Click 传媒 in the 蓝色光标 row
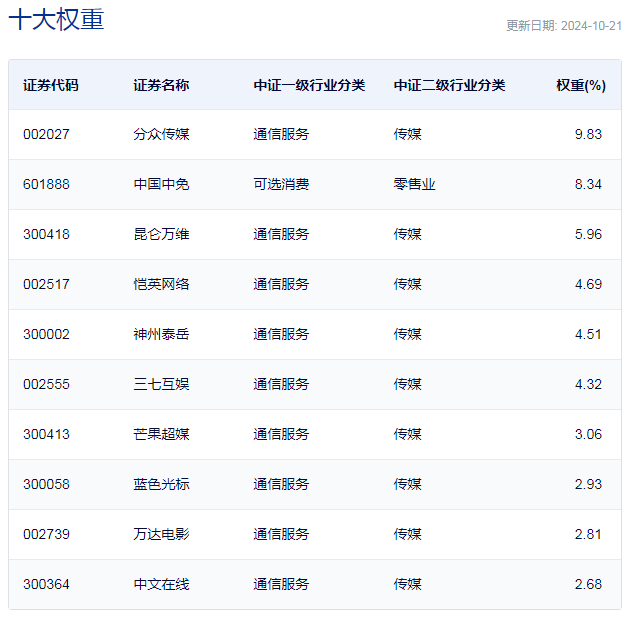The height and width of the screenshot is (617, 629). (x=408, y=484)
